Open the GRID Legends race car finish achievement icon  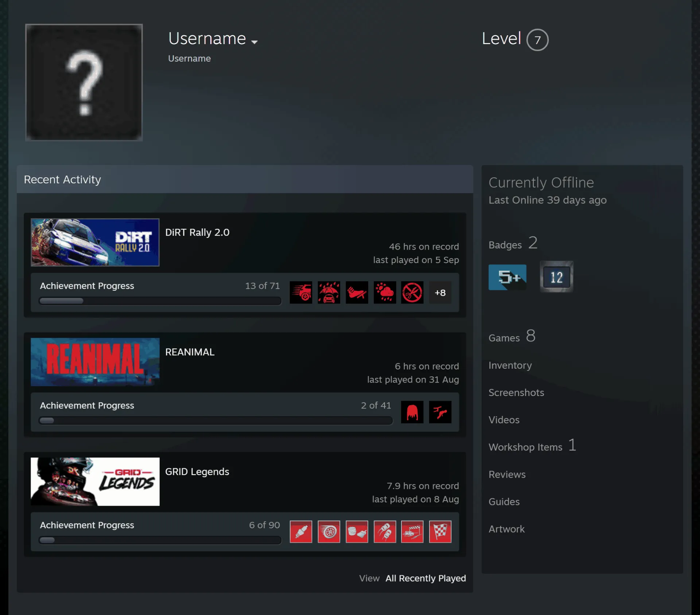pos(412,532)
